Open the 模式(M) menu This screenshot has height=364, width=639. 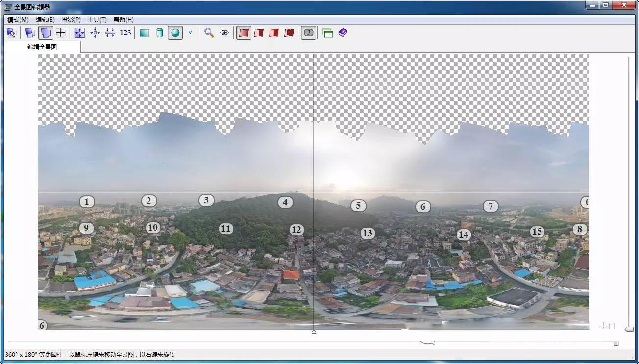coord(18,20)
